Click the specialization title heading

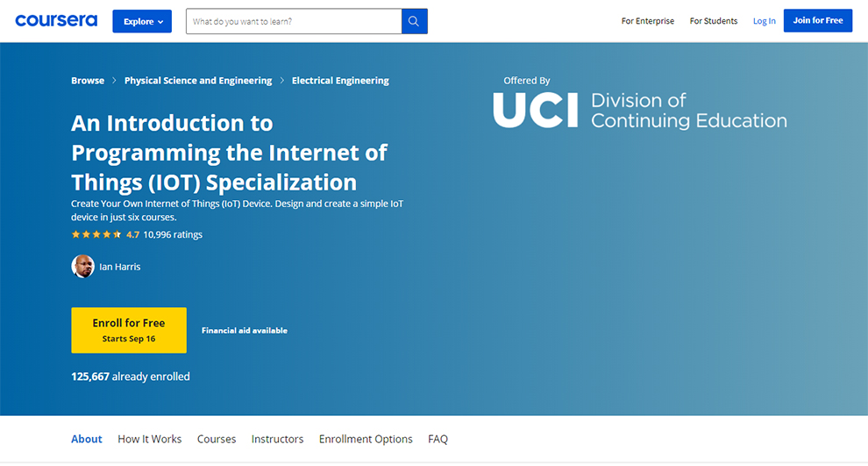tap(229, 153)
